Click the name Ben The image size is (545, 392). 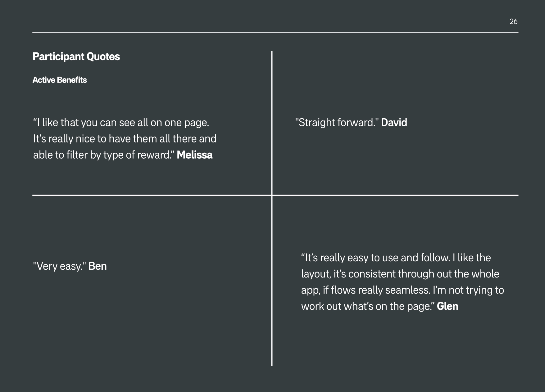click(98, 266)
